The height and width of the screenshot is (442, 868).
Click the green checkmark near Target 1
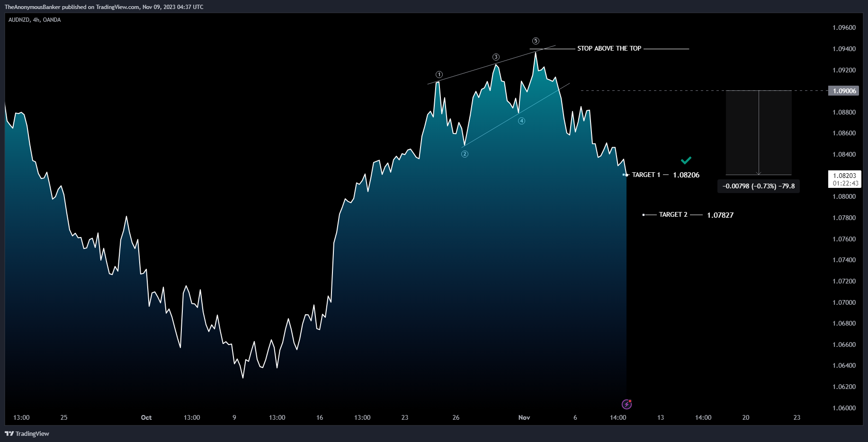click(x=686, y=160)
